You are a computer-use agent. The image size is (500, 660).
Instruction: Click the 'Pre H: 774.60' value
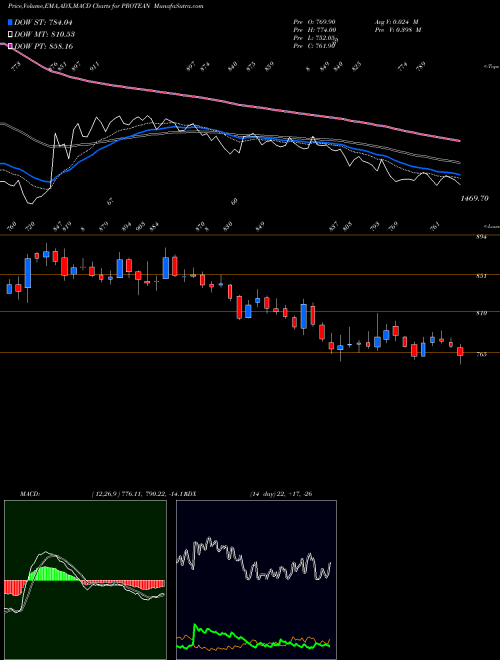[314, 30]
